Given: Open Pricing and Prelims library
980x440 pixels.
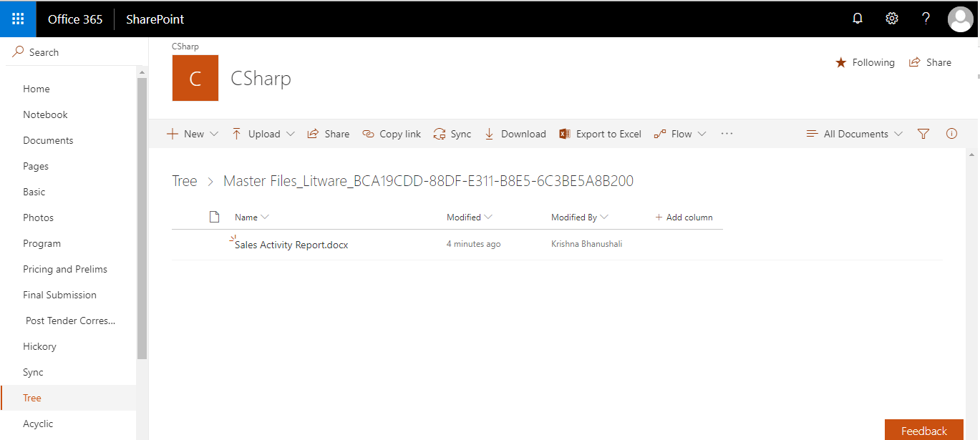Looking at the screenshot, I should [65, 269].
